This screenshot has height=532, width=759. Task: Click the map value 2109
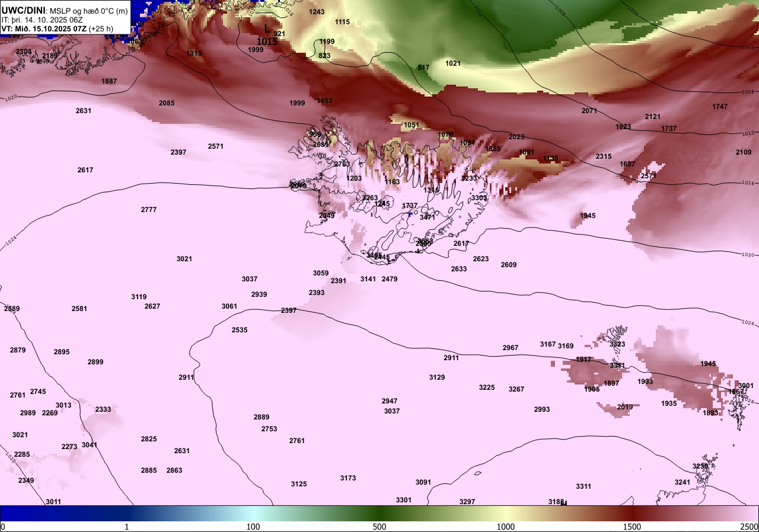click(x=744, y=152)
